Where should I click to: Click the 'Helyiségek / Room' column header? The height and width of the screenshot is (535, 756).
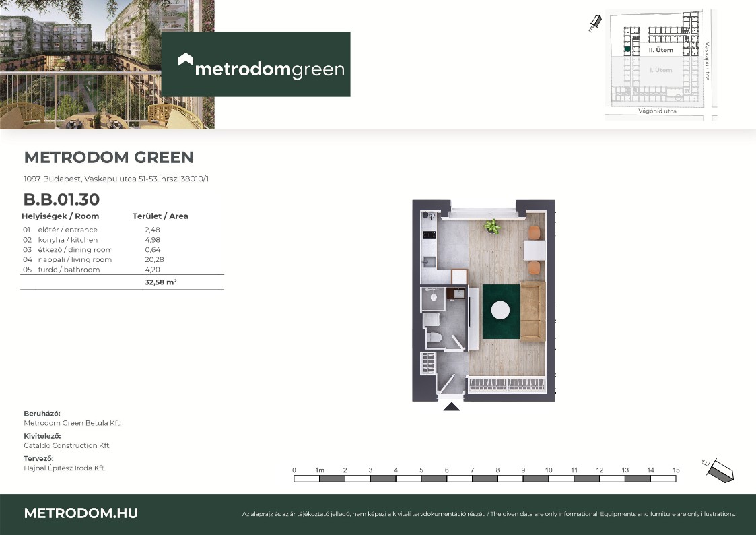[x=61, y=216]
